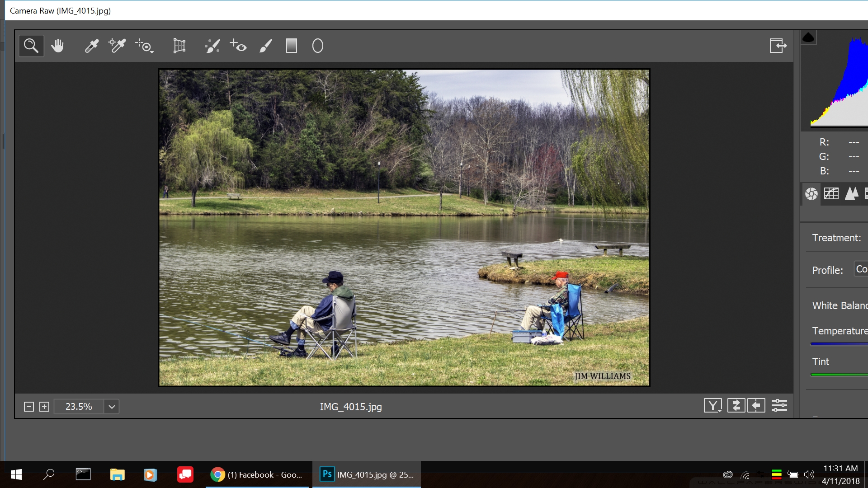Toggle full screen mode icon

pos(778,46)
